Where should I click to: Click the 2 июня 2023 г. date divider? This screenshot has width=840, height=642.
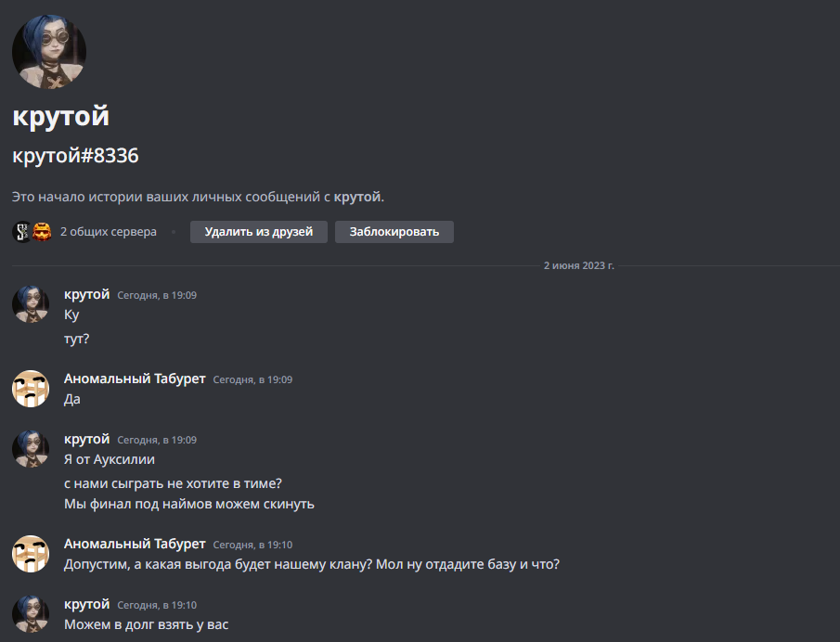point(578,265)
